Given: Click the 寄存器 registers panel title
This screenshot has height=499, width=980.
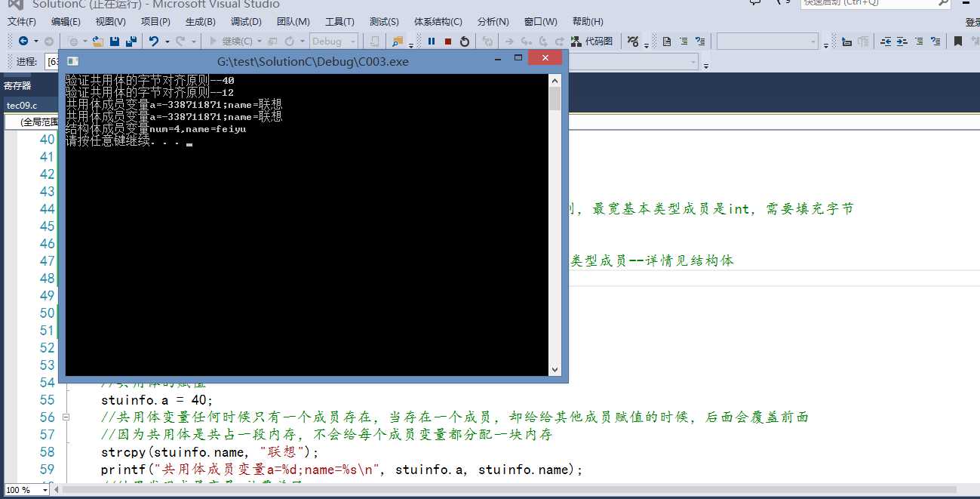Looking at the screenshot, I should tap(17, 85).
